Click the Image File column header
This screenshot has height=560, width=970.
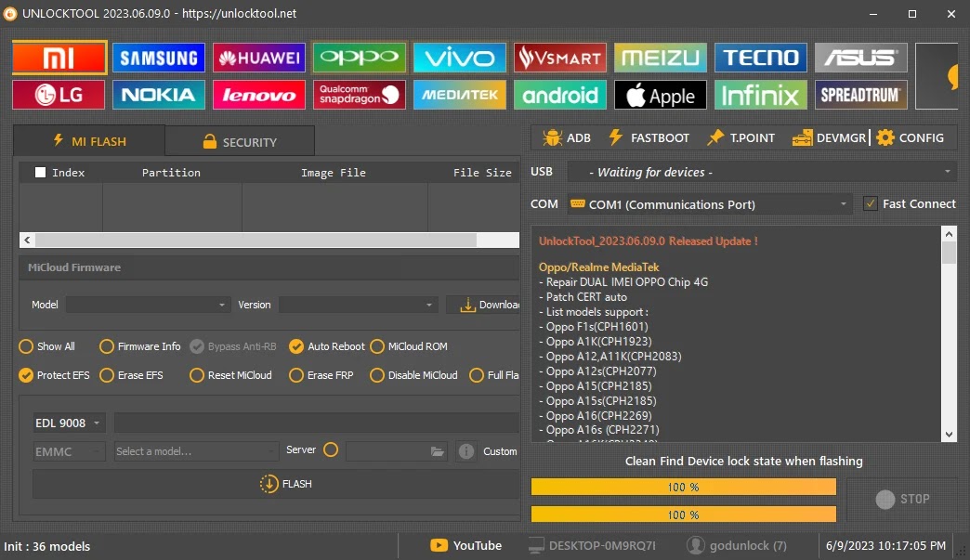coord(334,173)
